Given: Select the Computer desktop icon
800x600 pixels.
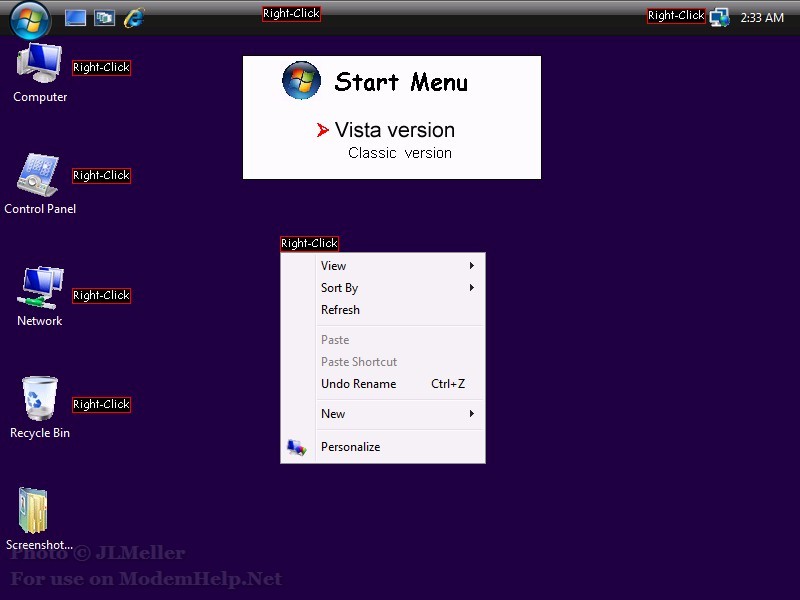Looking at the screenshot, I should [x=40, y=73].
